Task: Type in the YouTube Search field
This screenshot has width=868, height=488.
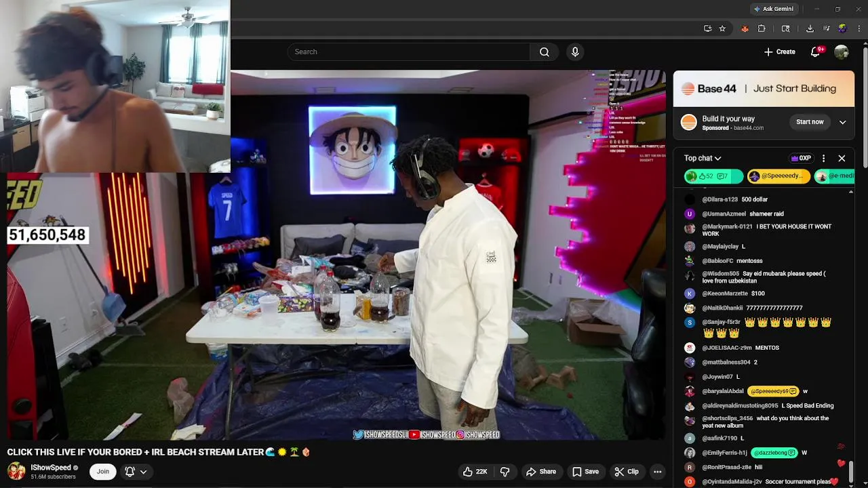Action: tap(409, 52)
